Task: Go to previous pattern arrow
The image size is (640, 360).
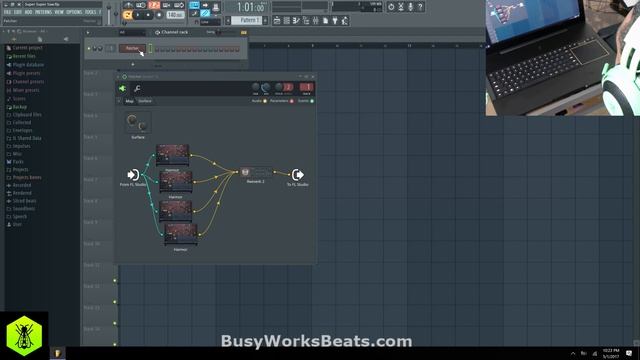Action: tap(228, 20)
